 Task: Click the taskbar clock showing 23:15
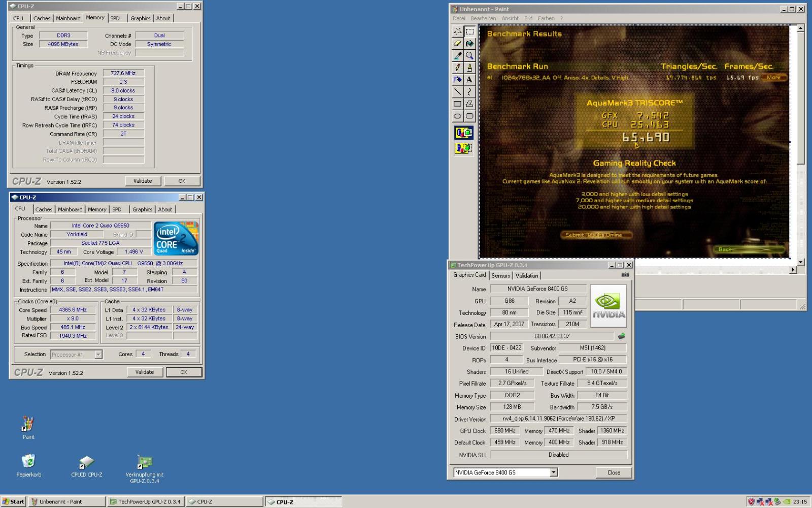pos(800,502)
